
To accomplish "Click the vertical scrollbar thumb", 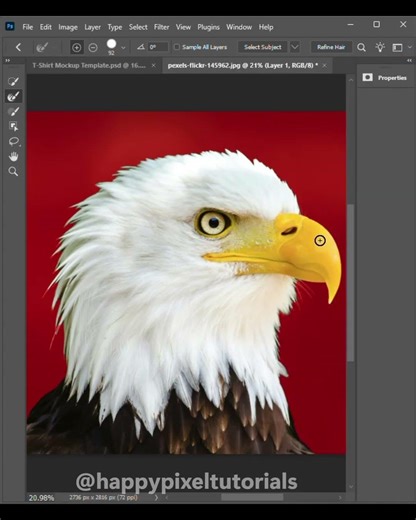I will [x=350, y=282].
